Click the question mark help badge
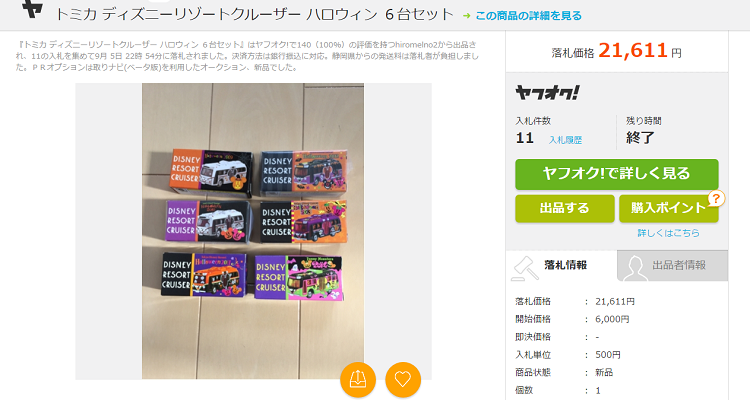Image resolution: width=750 pixels, height=400 pixels. pyautogui.click(x=716, y=198)
